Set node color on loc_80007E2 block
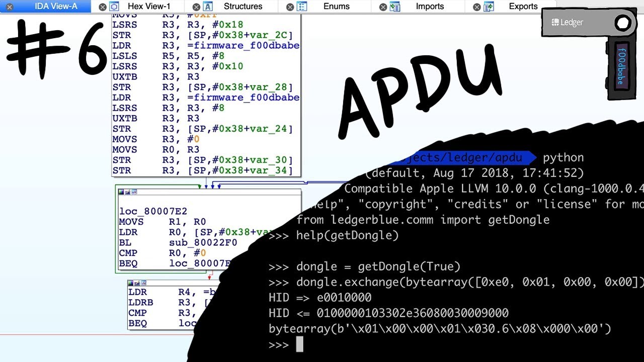 [121, 192]
